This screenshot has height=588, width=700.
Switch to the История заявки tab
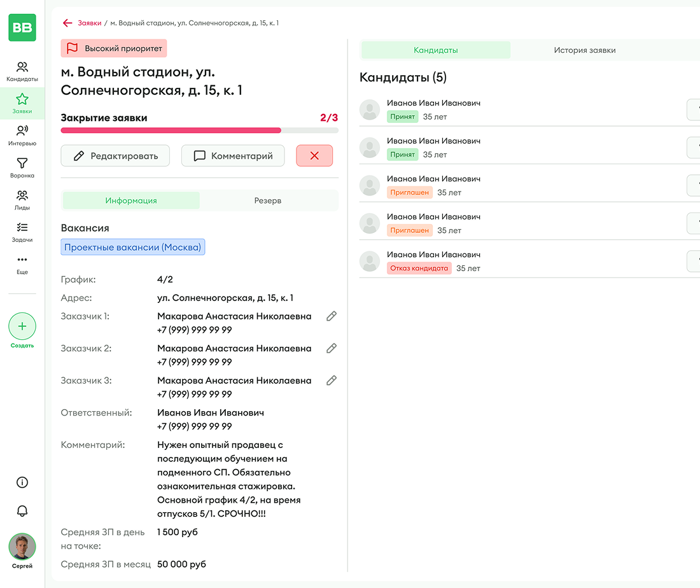tap(584, 50)
